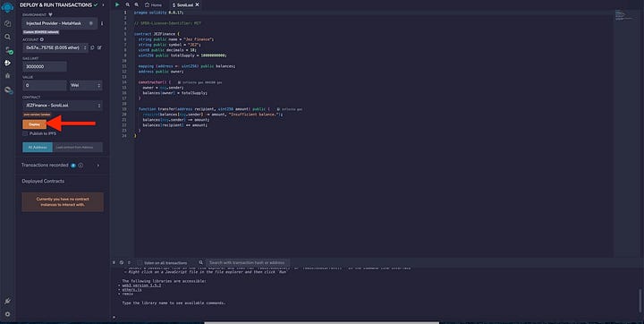Image resolution: width=644 pixels, height=324 pixels.
Task: Open the web3 version link in terminal
Action: (141, 286)
